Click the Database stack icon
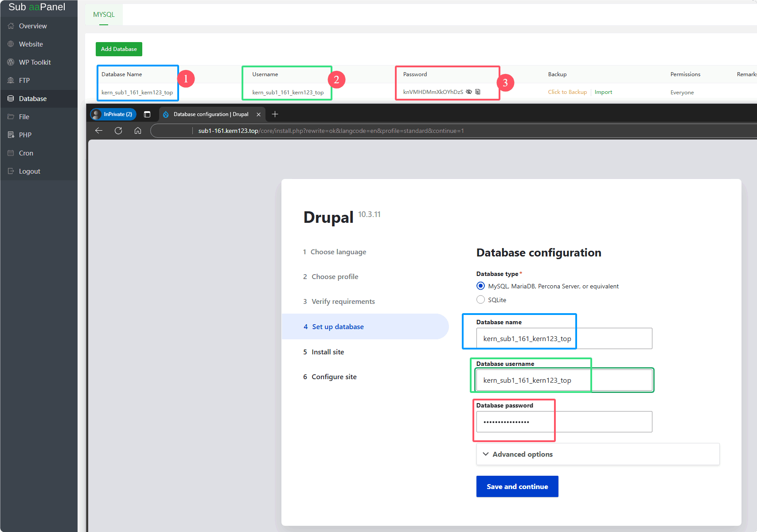Image resolution: width=757 pixels, height=532 pixels. 11,99
